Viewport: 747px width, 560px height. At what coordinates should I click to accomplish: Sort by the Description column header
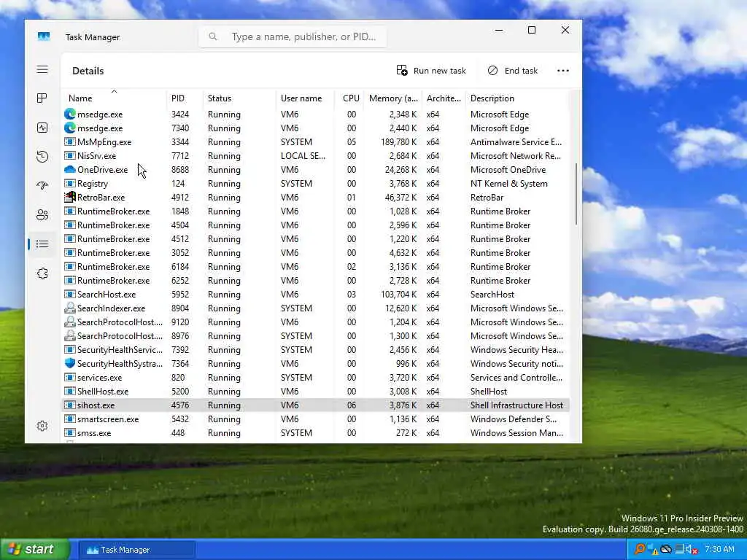click(x=517, y=98)
